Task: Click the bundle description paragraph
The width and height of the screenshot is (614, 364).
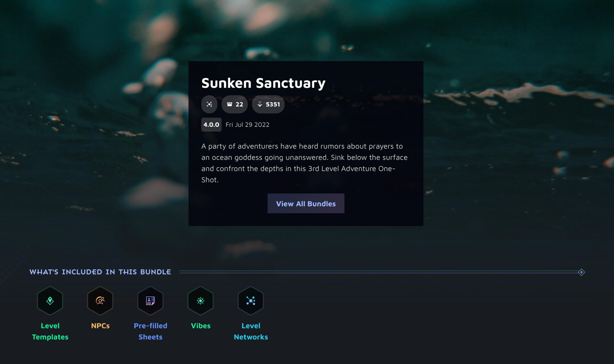Action: pos(304,163)
